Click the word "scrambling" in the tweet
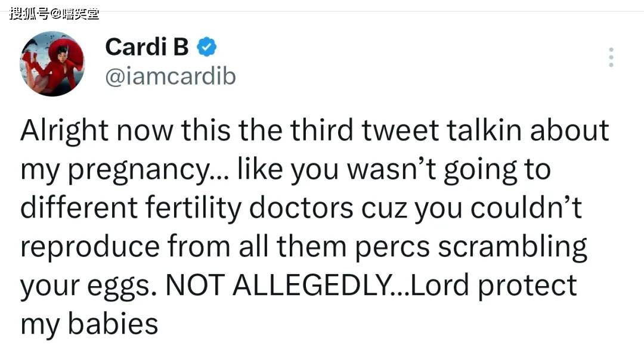 pos(513,246)
